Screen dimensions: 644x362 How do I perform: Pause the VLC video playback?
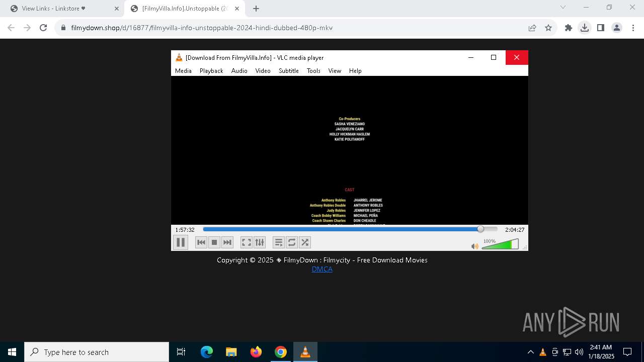[x=181, y=242]
